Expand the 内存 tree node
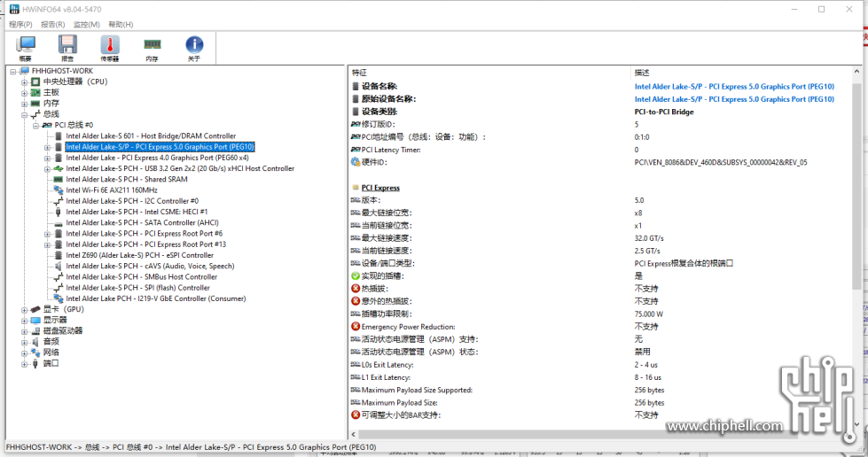868x457 pixels. click(24, 104)
